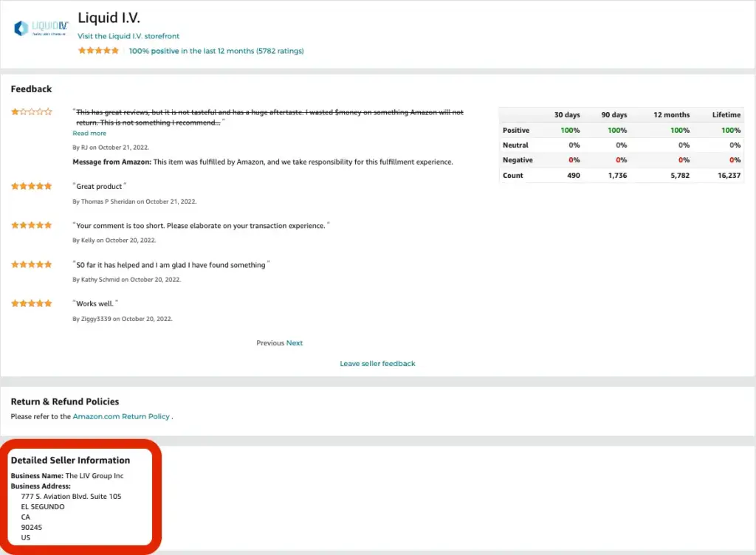Click the Negative row label
The image size is (756, 555).
tap(518, 160)
